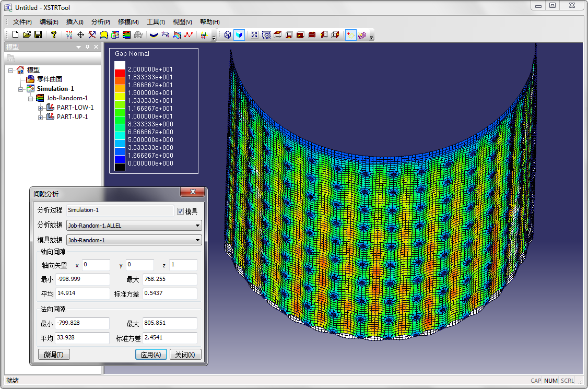588x389 pixels.
Task: Open the 分析(P) menu
Action: tap(100, 22)
